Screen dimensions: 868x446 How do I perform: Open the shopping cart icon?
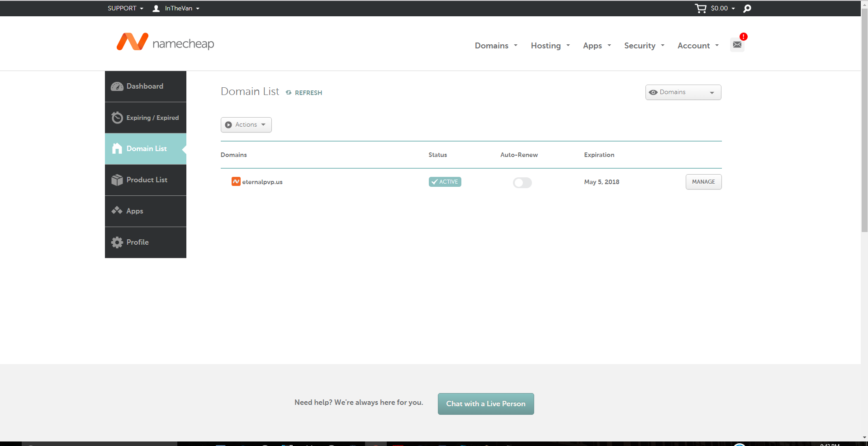[700, 8]
